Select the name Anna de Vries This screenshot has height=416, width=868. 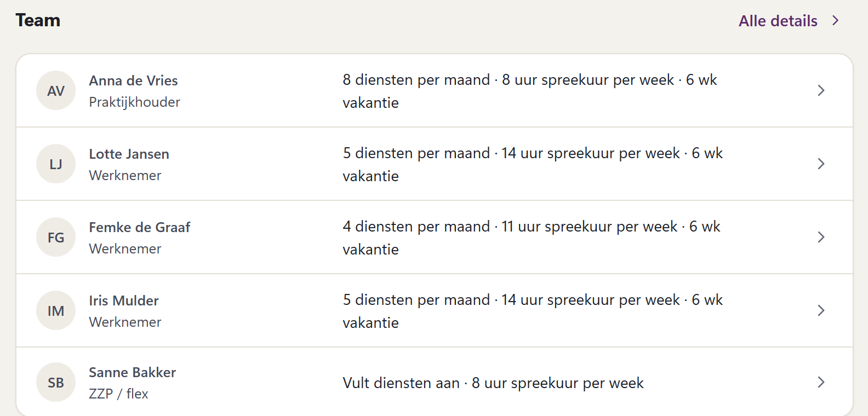pos(133,80)
